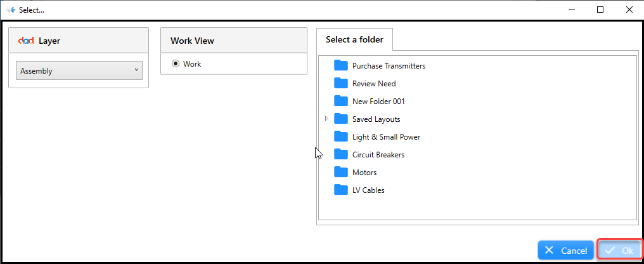Click the Circuit Breakers folder icon

(x=341, y=154)
